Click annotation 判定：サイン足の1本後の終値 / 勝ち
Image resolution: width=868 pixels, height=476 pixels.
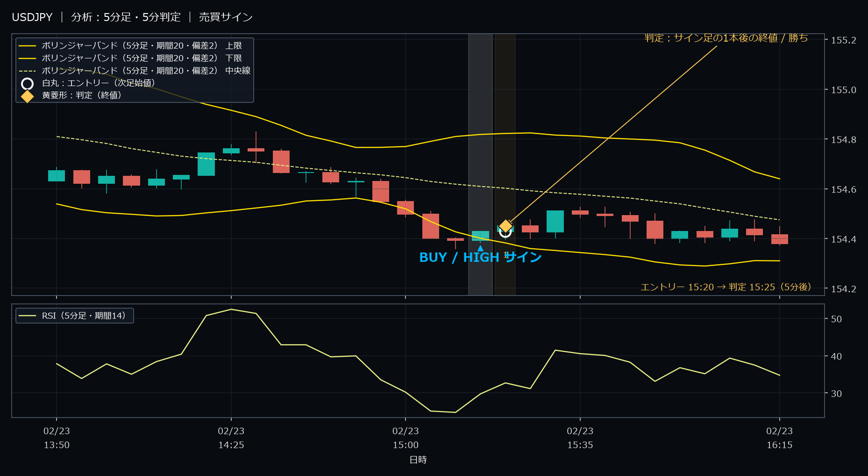(x=726, y=38)
